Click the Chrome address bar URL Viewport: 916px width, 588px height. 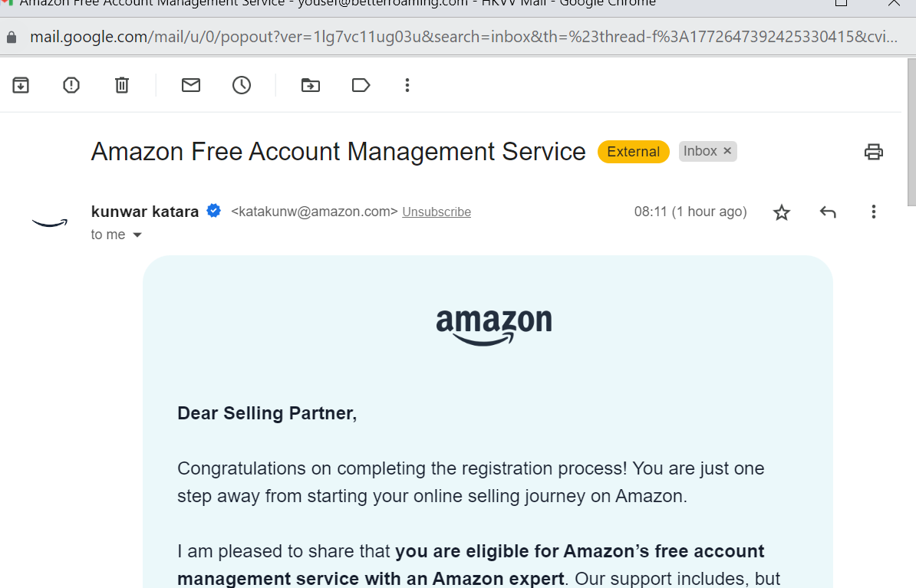[460, 37]
